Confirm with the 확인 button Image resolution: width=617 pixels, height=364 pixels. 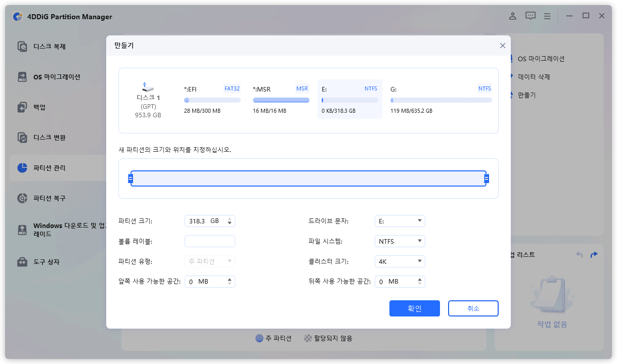pyautogui.click(x=414, y=308)
